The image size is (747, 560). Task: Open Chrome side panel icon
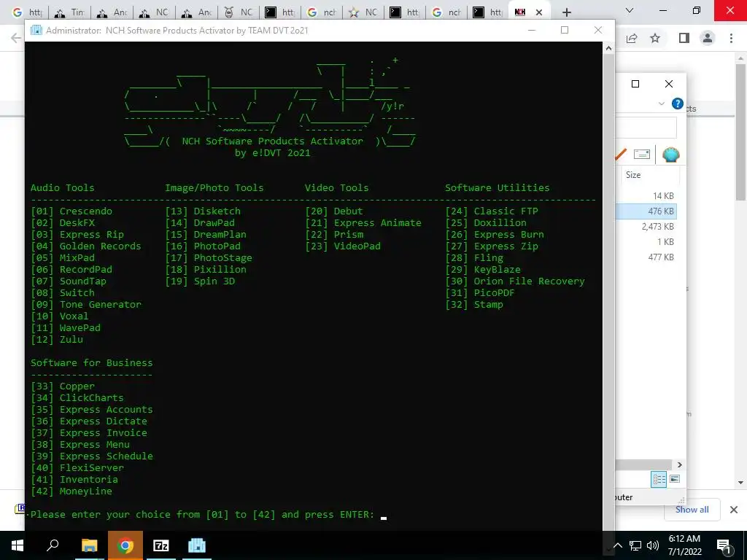[684, 38]
